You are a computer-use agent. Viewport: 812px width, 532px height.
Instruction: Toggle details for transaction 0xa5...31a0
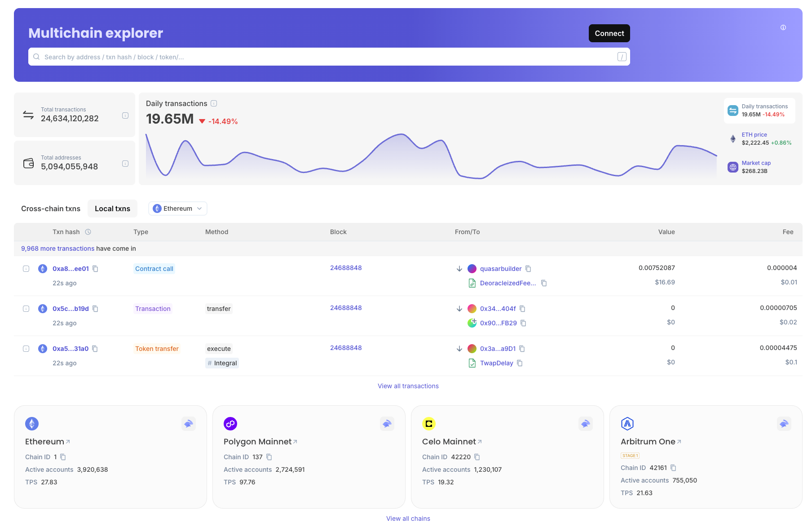point(26,349)
